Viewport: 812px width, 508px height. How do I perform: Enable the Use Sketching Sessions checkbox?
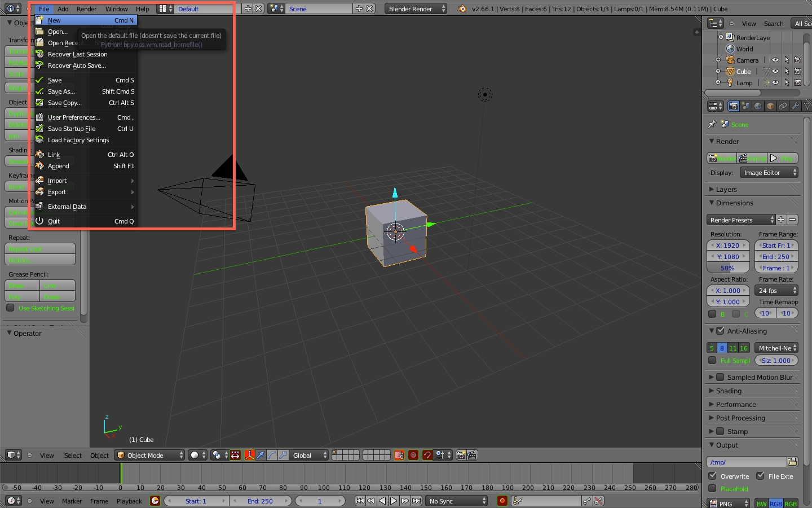(10, 308)
